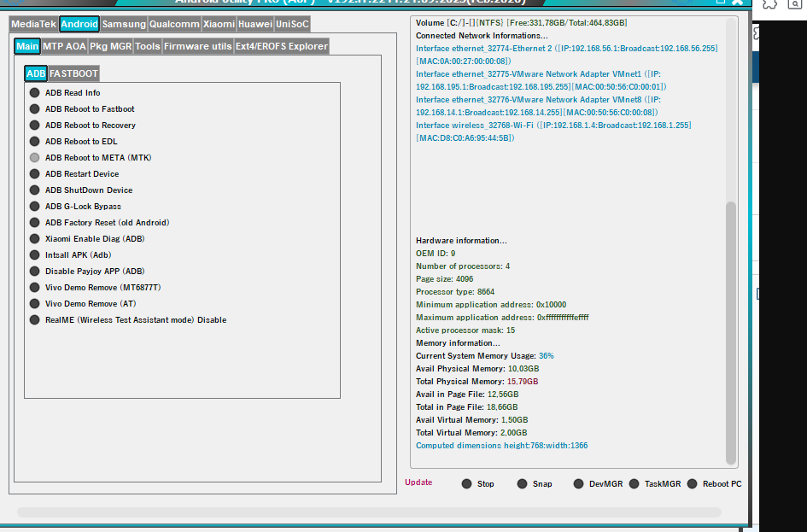
Task: Click the Wi-Fi interface line
Action: coord(553,132)
